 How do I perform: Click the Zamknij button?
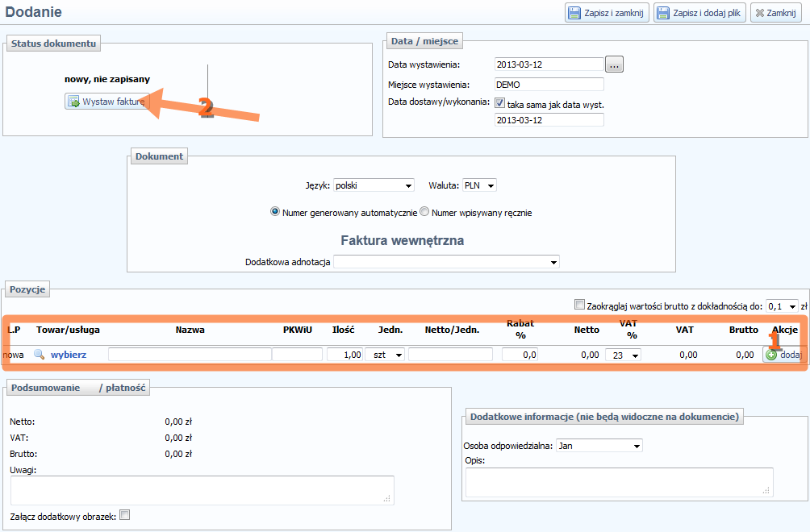click(x=775, y=13)
